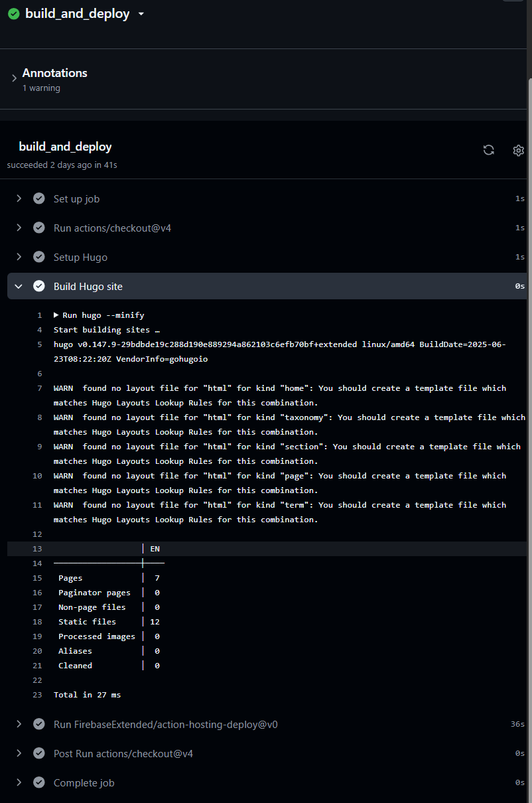The height and width of the screenshot is (803, 532).
Task: Expand the Run hugo --minify command triangle
Action: coord(56,315)
